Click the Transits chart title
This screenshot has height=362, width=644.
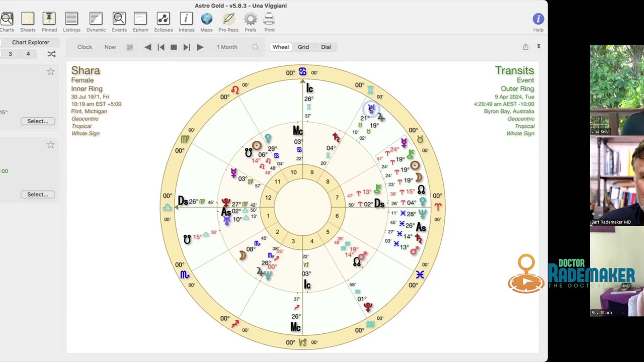click(514, 70)
